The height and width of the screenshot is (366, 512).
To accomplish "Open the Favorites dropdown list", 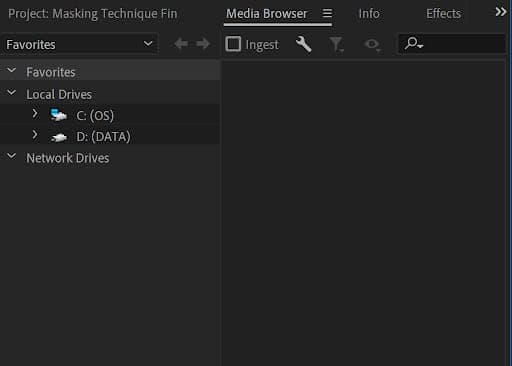I will (79, 44).
